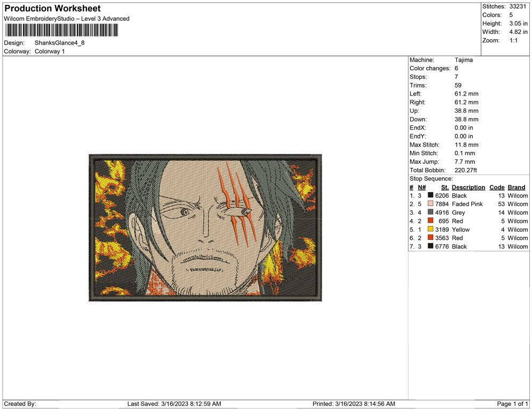Click the embroidery design preview image
Viewport: 532px width, 409px height.
205,228
